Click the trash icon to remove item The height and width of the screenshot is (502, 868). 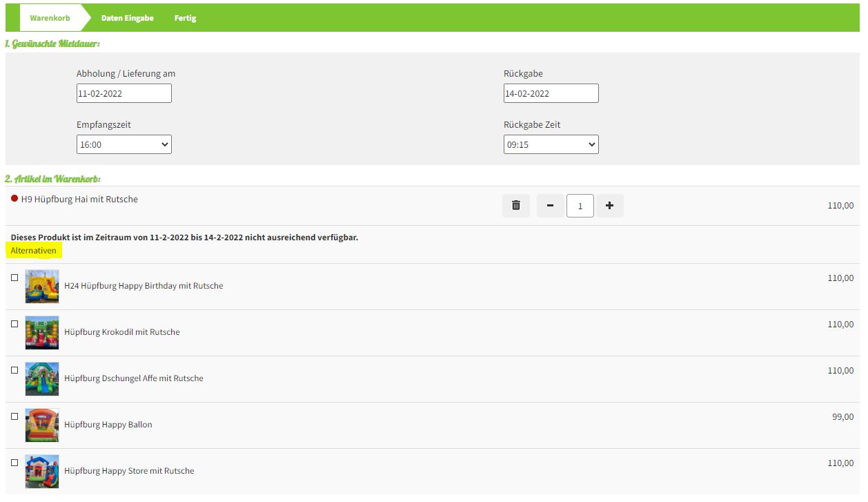tap(515, 206)
